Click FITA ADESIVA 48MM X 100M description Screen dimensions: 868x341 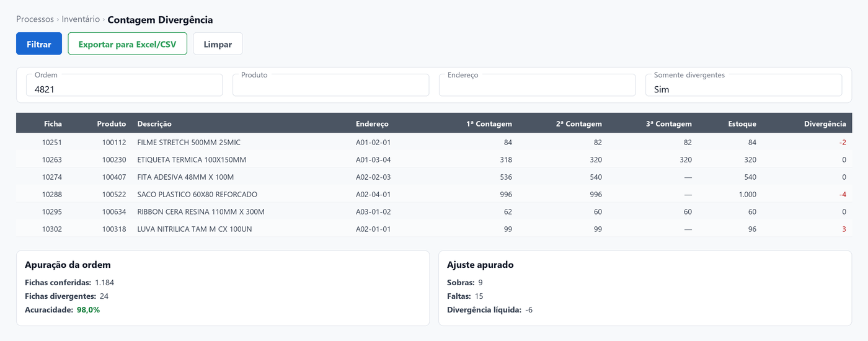(185, 177)
